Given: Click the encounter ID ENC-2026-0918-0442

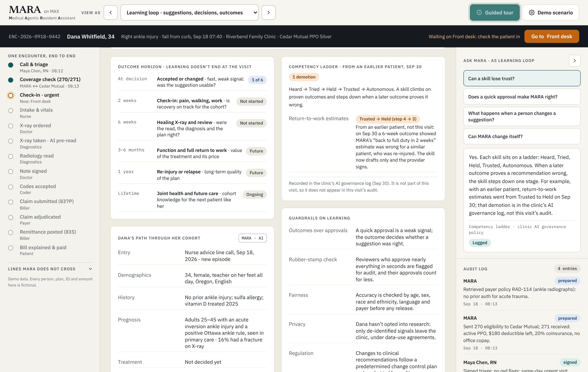Looking at the screenshot, I should pos(34,36).
